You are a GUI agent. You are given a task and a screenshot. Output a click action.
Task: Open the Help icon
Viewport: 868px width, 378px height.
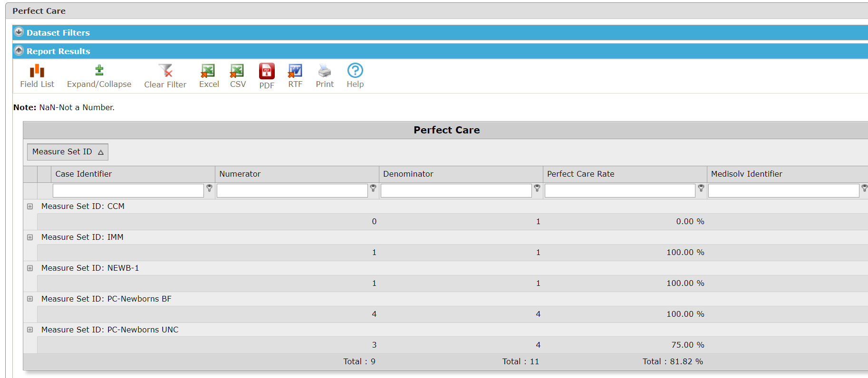(x=355, y=71)
